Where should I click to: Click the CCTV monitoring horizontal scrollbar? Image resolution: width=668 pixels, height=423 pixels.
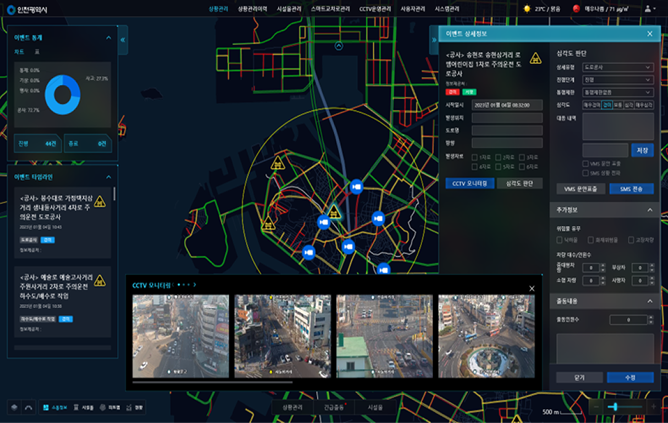[212, 382]
